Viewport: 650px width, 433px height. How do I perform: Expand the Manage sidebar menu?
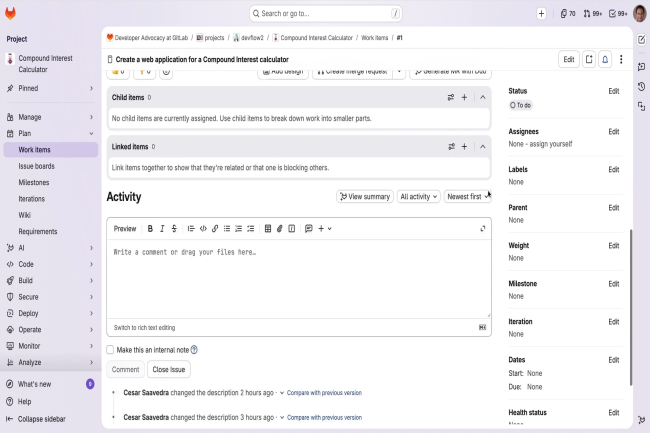tap(51, 117)
